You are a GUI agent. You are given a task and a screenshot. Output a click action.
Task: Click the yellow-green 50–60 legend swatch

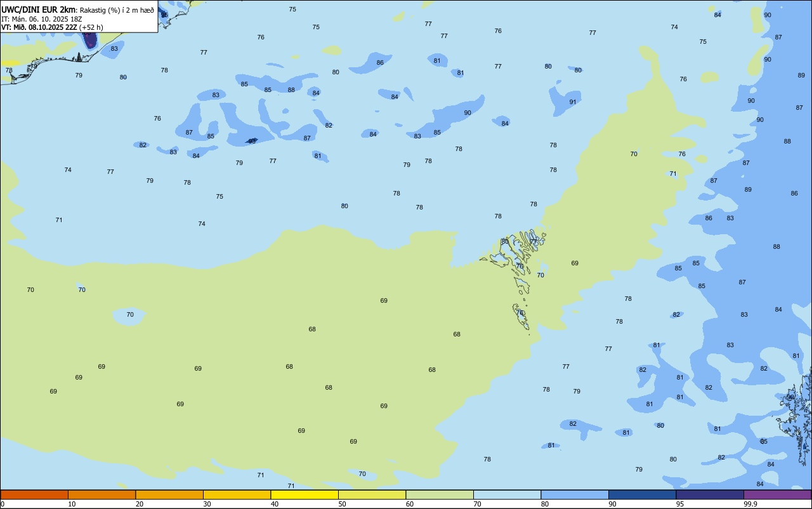(372, 494)
